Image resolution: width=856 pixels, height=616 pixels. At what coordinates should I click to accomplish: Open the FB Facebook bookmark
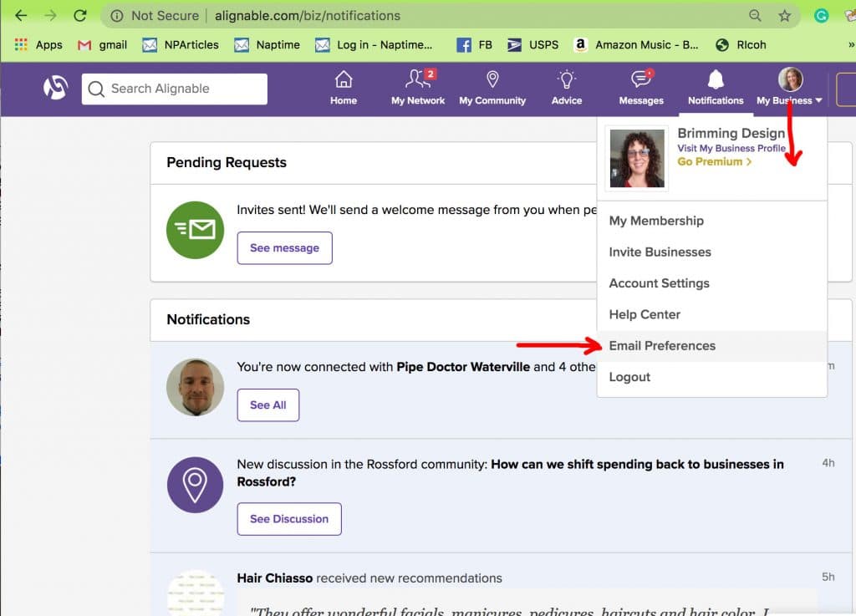pos(474,45)
